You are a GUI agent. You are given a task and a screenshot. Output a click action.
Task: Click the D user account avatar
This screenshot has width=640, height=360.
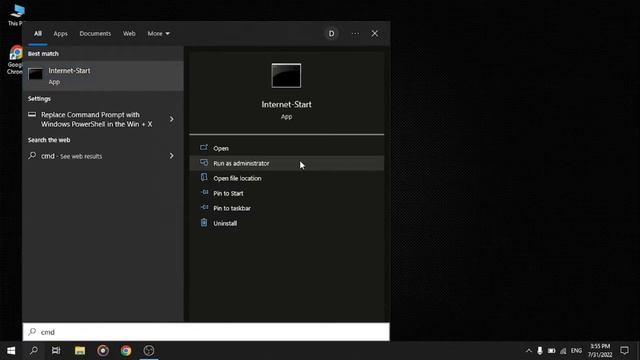331,33
